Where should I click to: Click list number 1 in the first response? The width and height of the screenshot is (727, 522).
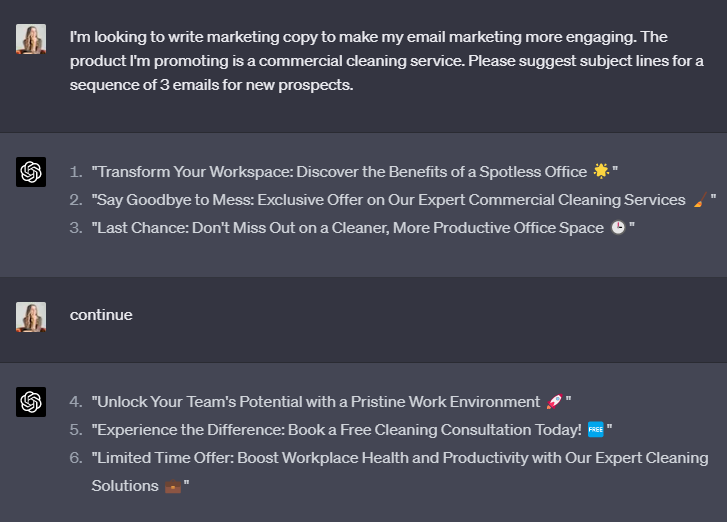pos(75,172)
